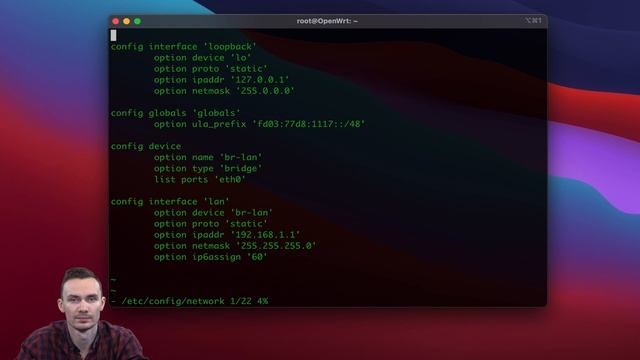Click the line config interface 'loopback'
Screen dimensions: 640x360
point(184,47)
